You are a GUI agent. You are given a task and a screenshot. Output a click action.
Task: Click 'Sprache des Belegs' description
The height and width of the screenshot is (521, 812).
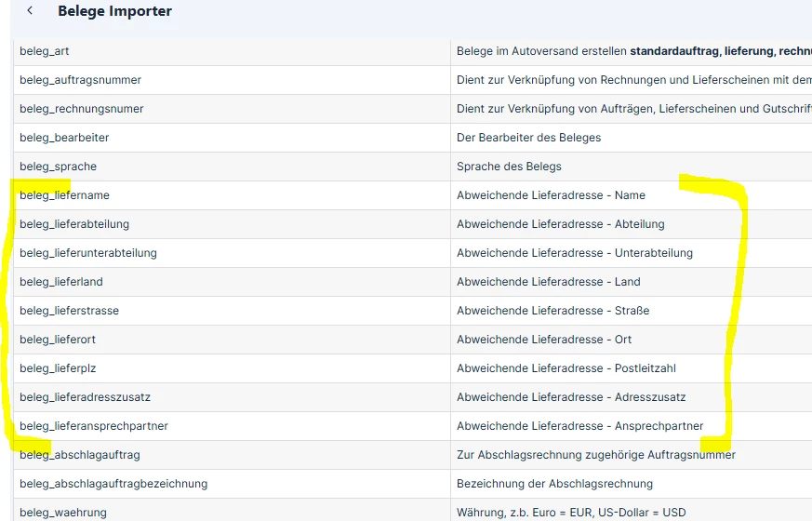pos(509,167)
